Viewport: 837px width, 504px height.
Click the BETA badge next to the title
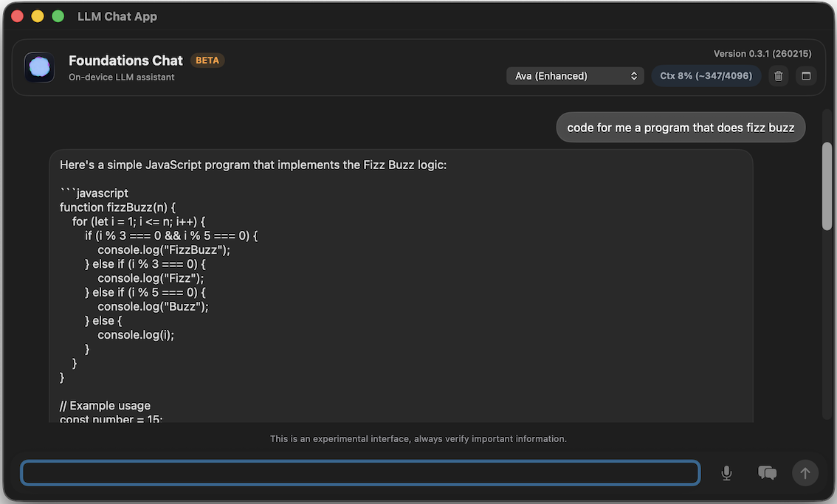(x=207, y=60)
